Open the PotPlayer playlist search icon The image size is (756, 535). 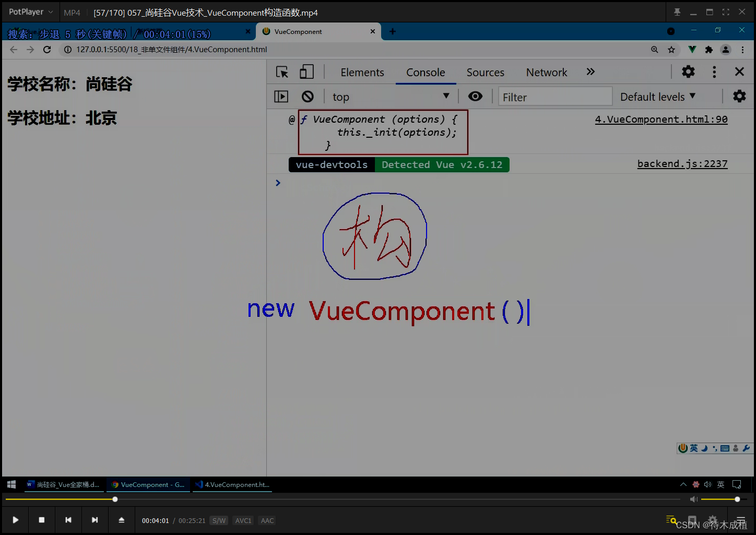pos(671,520)
